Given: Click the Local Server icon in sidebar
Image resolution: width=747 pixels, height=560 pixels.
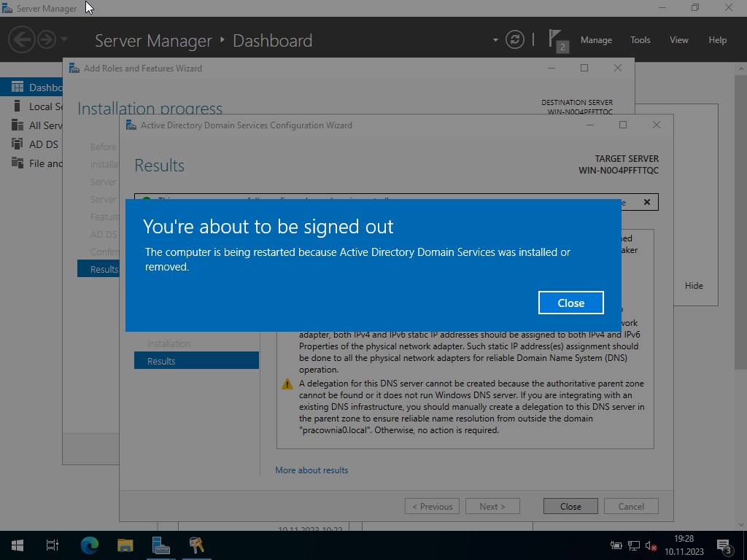Looking at the screenshot, I should 18,106.
